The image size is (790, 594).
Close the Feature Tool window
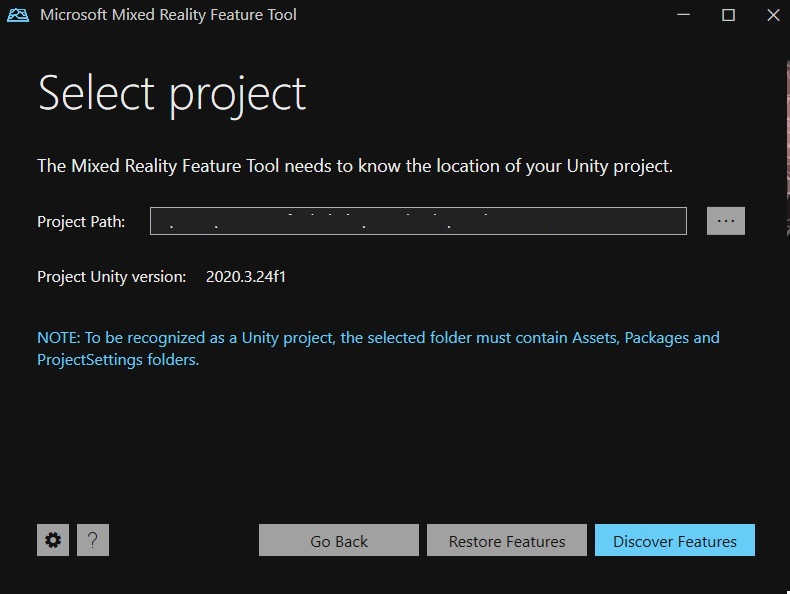click(773, 15)
